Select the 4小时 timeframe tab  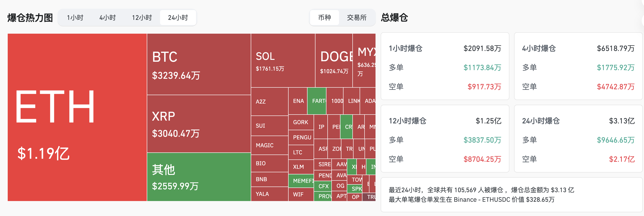tap(107, 18)
